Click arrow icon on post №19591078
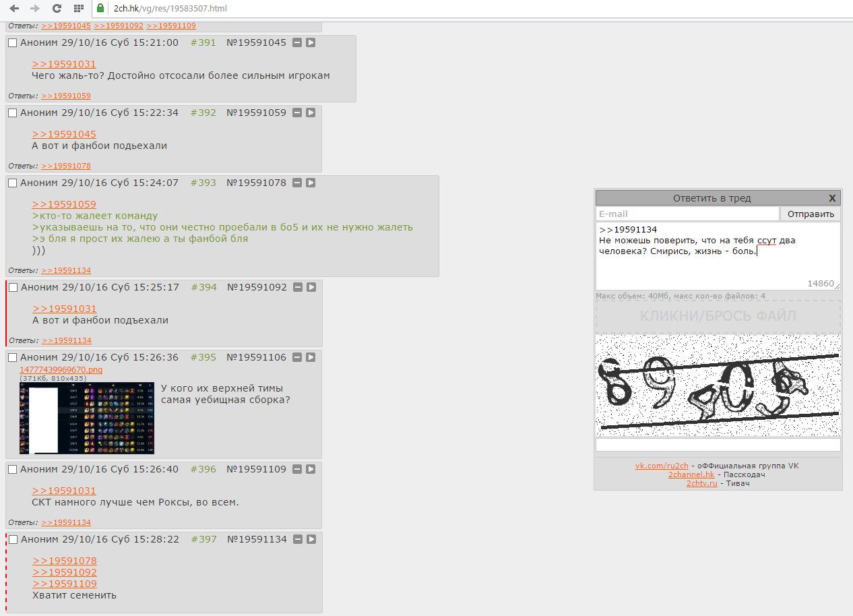 point(311,183)
